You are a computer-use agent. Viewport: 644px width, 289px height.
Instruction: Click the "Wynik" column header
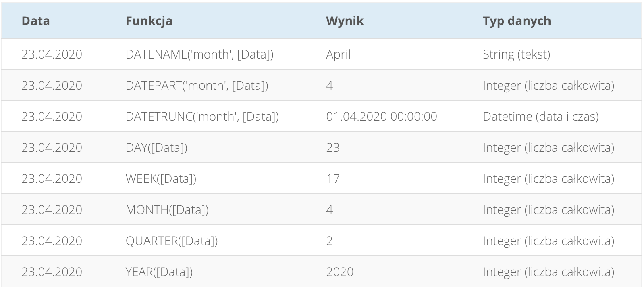[x=345, y=21]
